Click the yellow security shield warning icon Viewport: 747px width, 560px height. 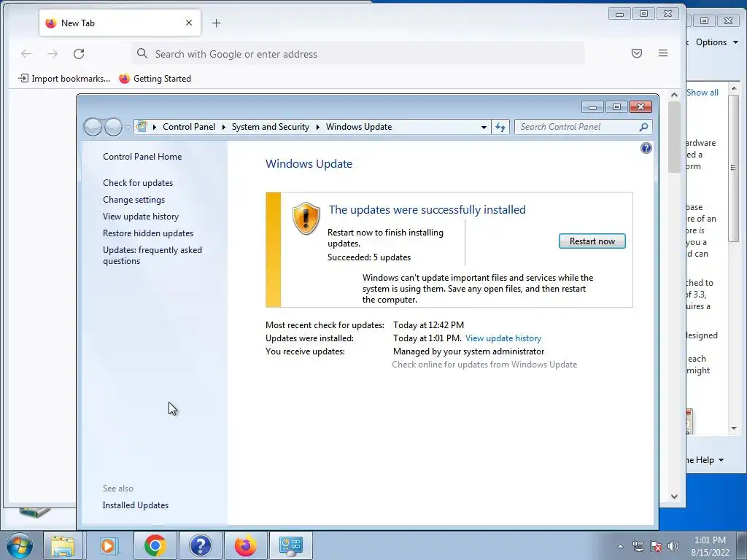pos(306,218)
